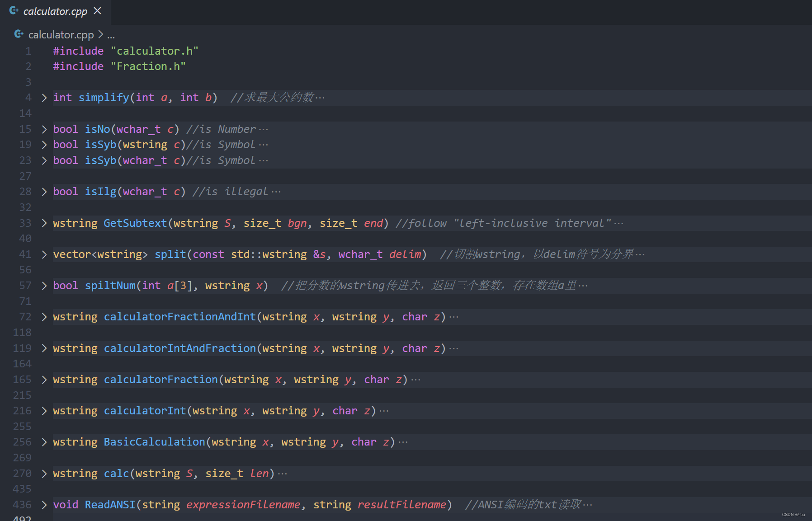This screenshot has height=521, width=812.
Task: Click "Fraction.h" include string
Action: click(x=148, y=66)
